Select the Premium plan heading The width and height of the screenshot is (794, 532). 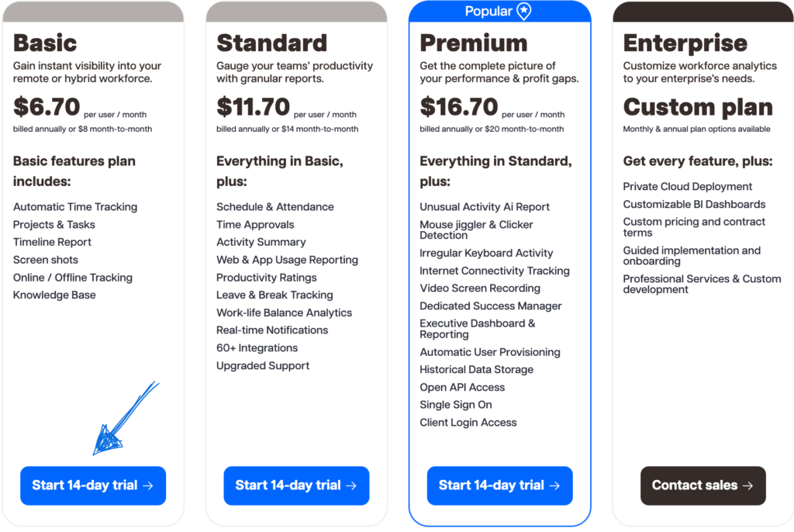[x=473, y=43]
